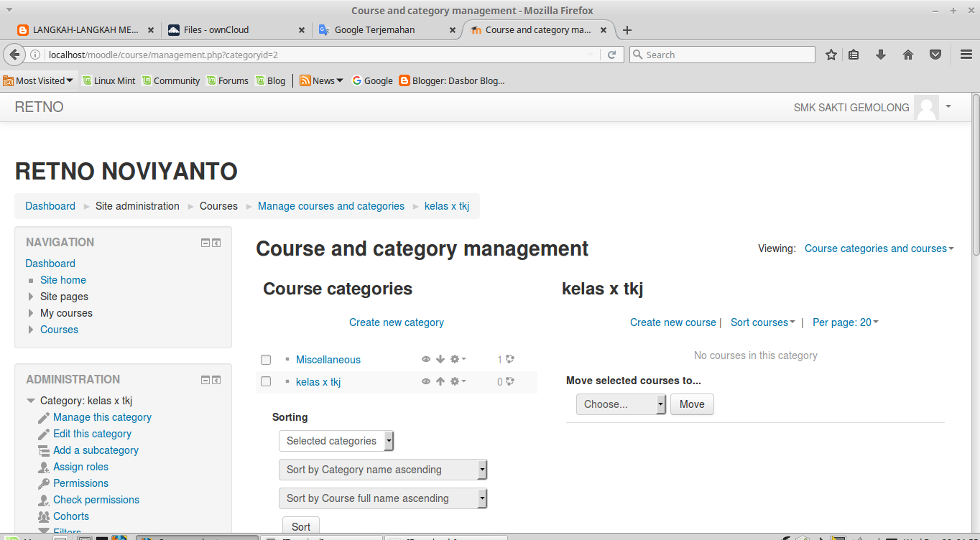Open the Firefox downloads arrow
Screen dimensions: 980x540
[881, 55]
